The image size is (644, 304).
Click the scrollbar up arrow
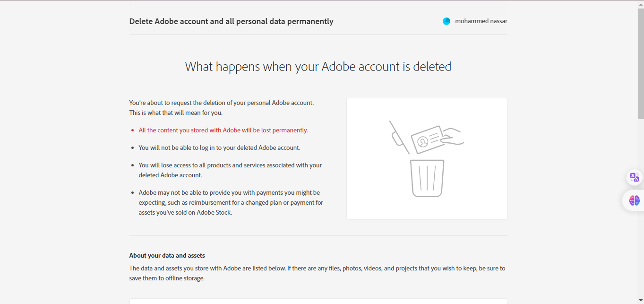coord(640,4)
